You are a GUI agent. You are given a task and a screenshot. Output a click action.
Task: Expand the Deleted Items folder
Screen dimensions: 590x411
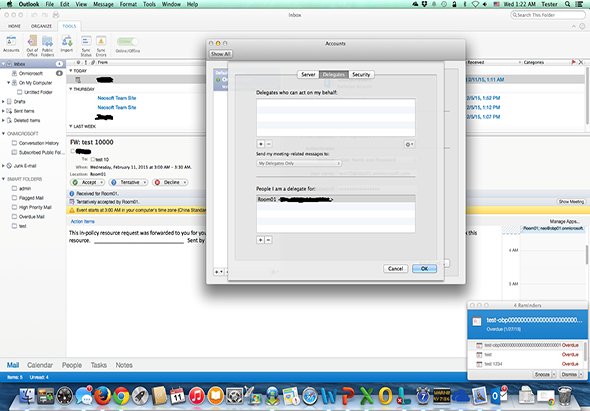coord(3,120)
